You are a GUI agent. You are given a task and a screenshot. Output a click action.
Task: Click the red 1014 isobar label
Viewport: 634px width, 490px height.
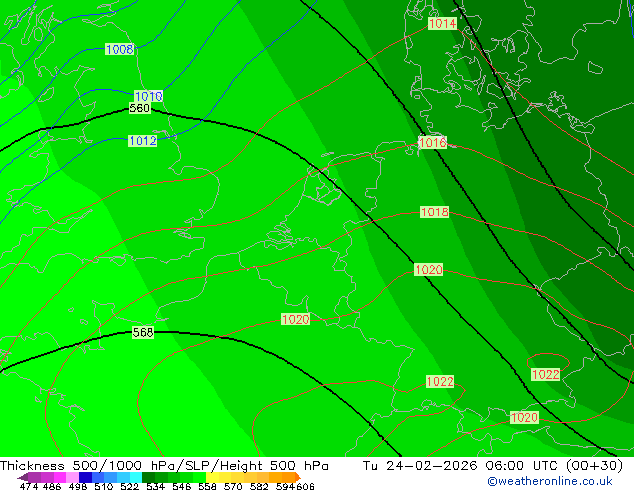coord(442,23)
